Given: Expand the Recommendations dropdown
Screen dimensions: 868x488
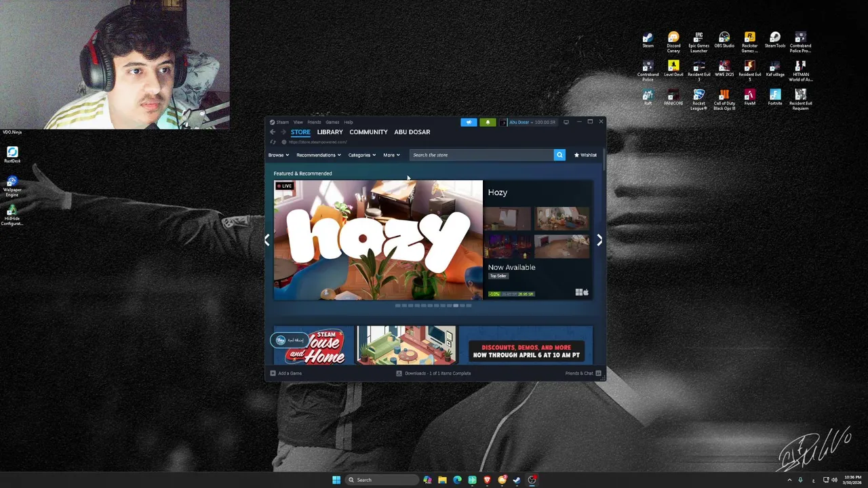Looking at the screenshot, I should click(319, 155).
